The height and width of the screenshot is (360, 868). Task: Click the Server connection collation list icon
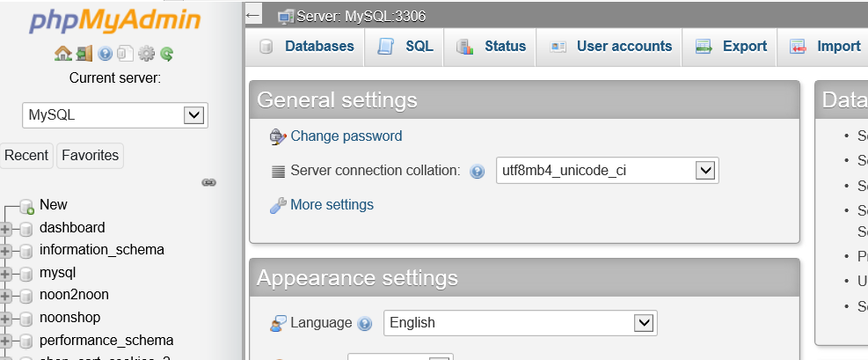click(278, 171)
